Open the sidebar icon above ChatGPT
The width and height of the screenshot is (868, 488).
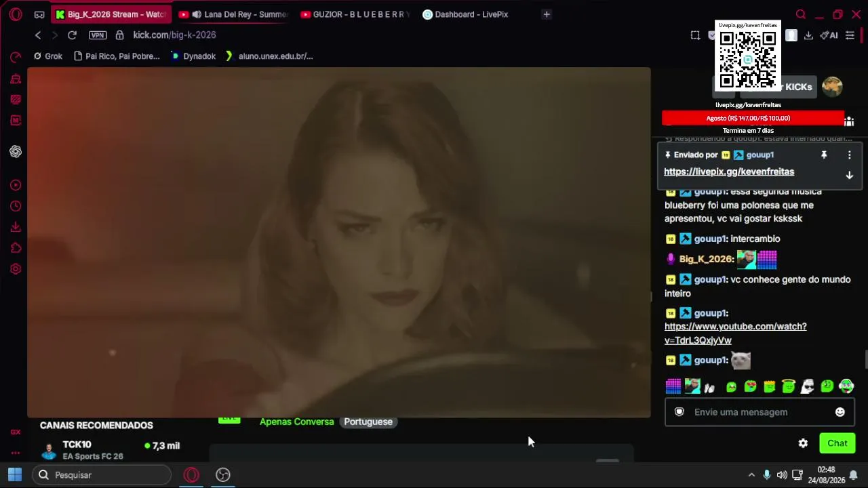point(16,121)
